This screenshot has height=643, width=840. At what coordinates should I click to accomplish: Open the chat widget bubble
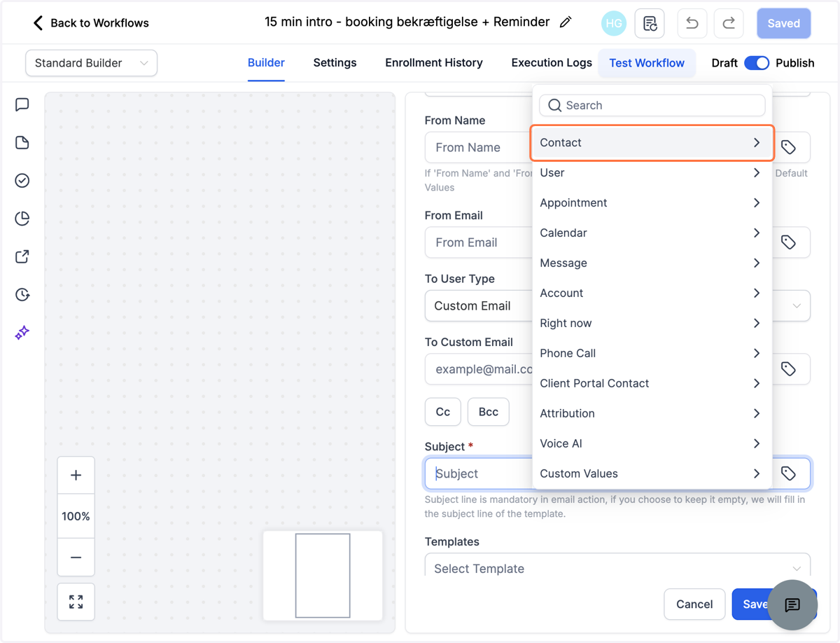click(792, 605)
